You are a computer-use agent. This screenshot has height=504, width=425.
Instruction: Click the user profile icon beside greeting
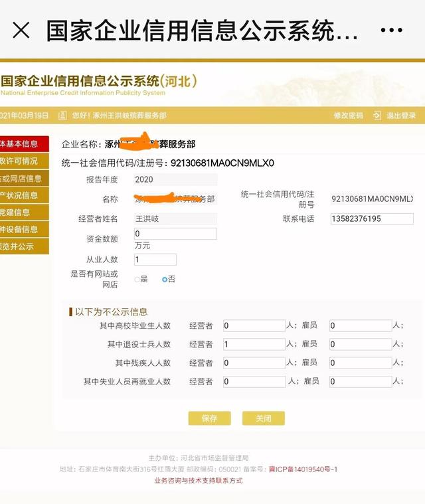[x=62, y=116]
